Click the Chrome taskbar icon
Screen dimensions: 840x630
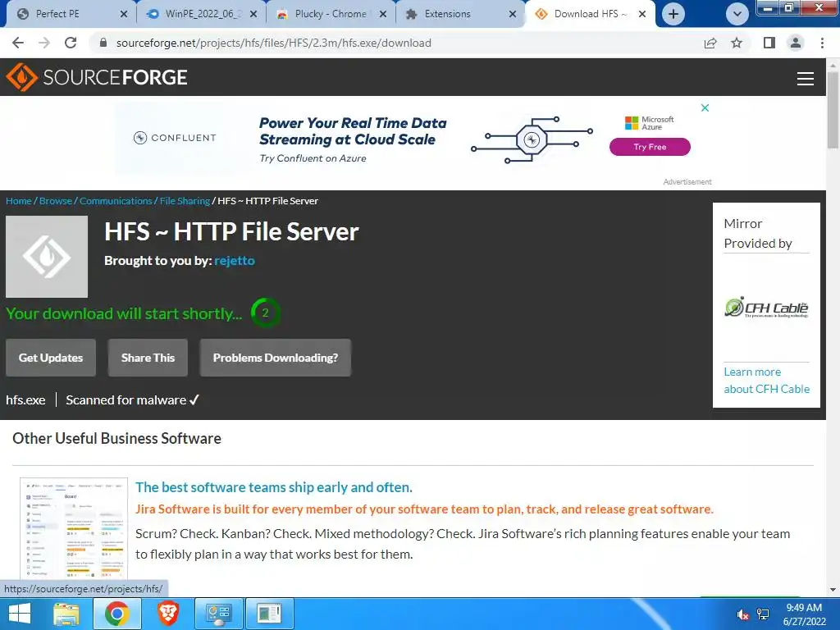[116, 614]
